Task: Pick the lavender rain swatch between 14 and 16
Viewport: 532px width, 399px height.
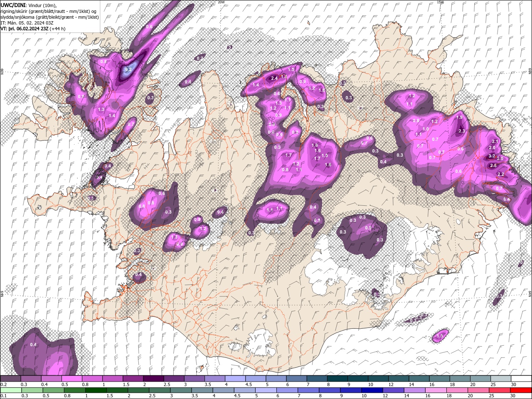Action: (x=415, y=390)
